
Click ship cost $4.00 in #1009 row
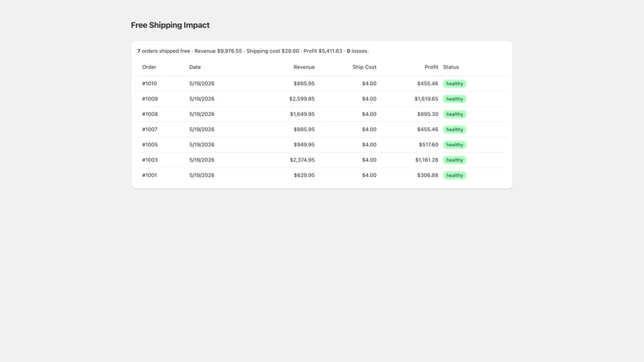click(x=369, y=98)
